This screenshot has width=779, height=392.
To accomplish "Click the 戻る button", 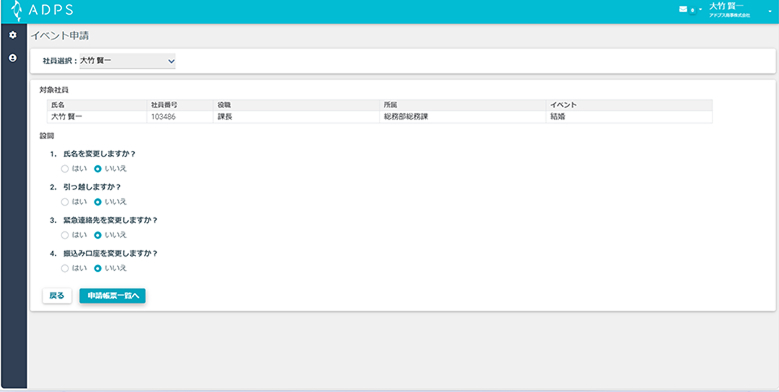I will click(57, 296).
